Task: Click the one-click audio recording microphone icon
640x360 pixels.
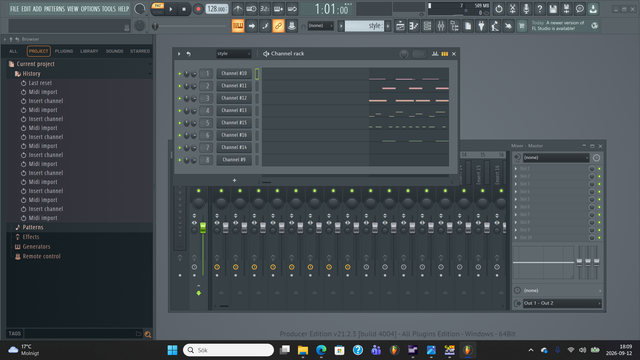Action: tap(526, 9)
